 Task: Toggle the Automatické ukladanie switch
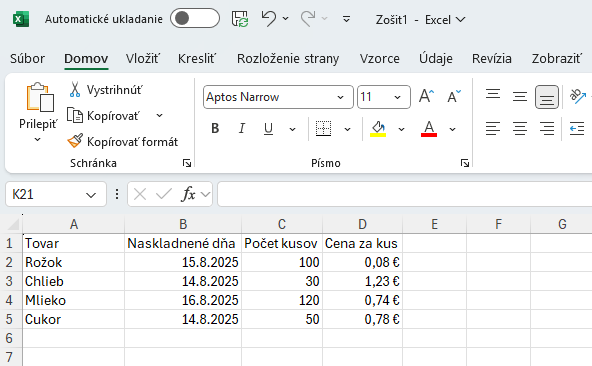pyautogui.click(x=194, y=19)
